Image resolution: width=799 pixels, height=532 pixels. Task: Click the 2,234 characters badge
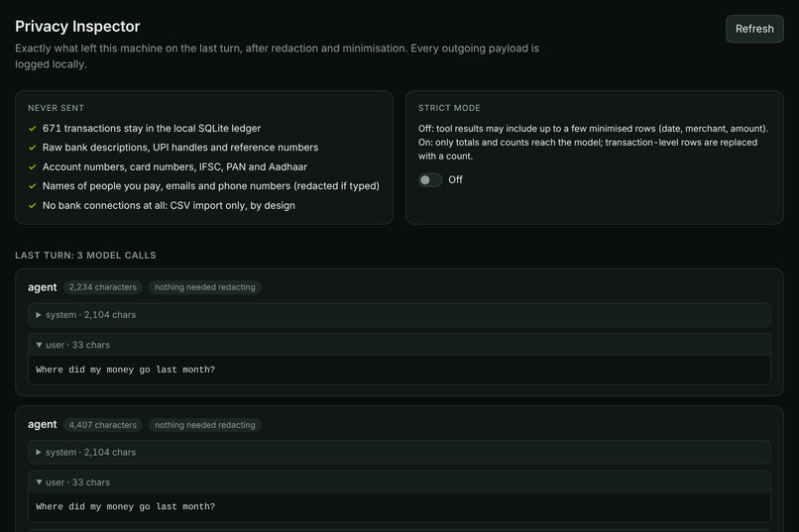click(x=103, y=287)
